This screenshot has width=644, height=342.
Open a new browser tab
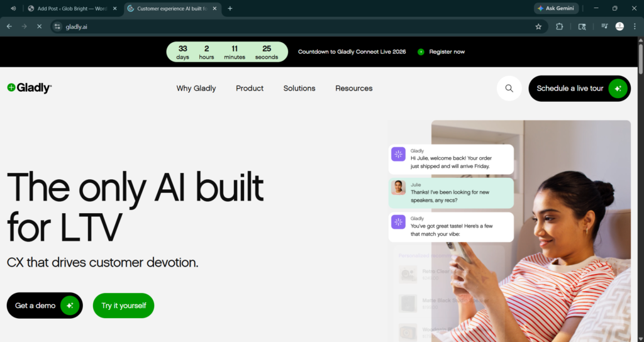(230, 8)
